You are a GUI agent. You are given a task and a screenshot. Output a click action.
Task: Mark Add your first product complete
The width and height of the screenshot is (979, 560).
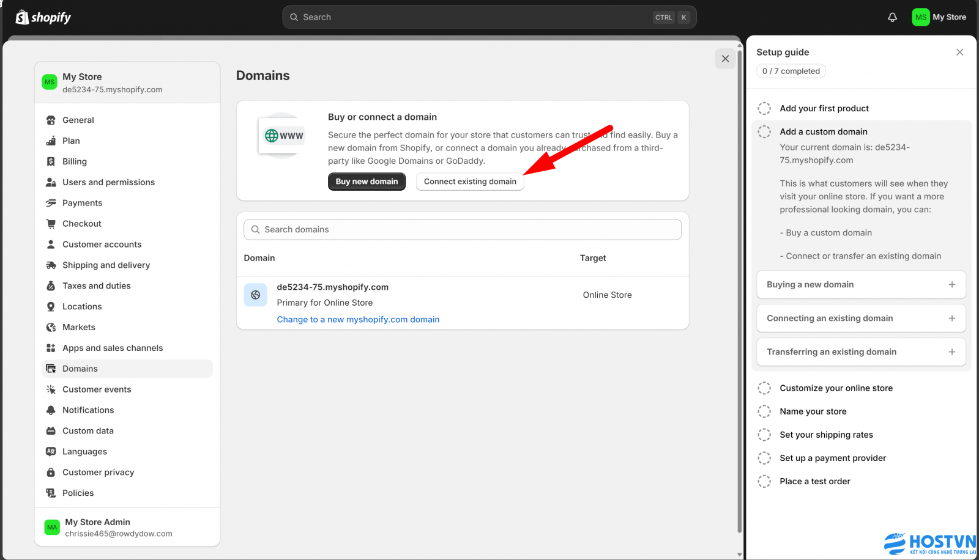click(764, 108)
